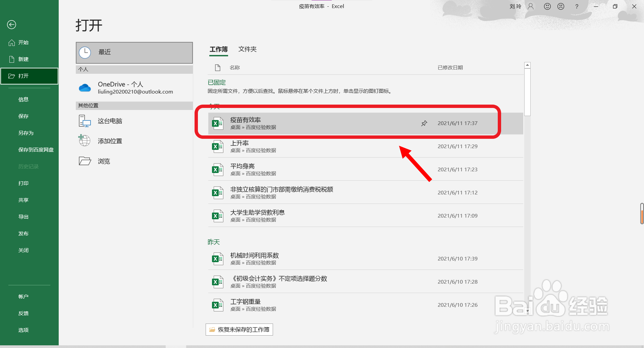
Task: Switch to the 工作簿 tab
Action: 219,49
